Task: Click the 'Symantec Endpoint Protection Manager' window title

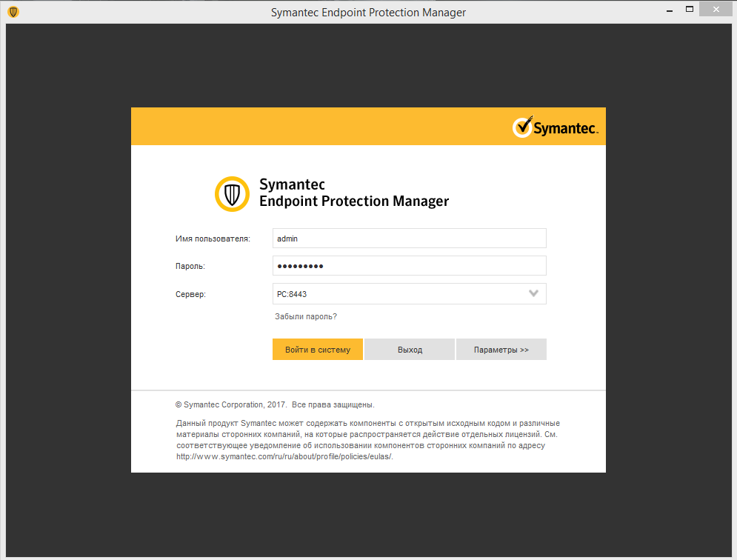Action: [368, 13]
